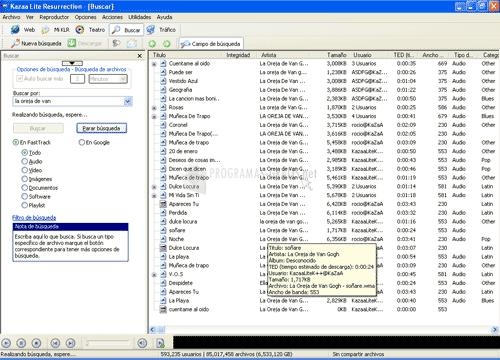Click the stop button in the player bar

click(x=36, y=343)
